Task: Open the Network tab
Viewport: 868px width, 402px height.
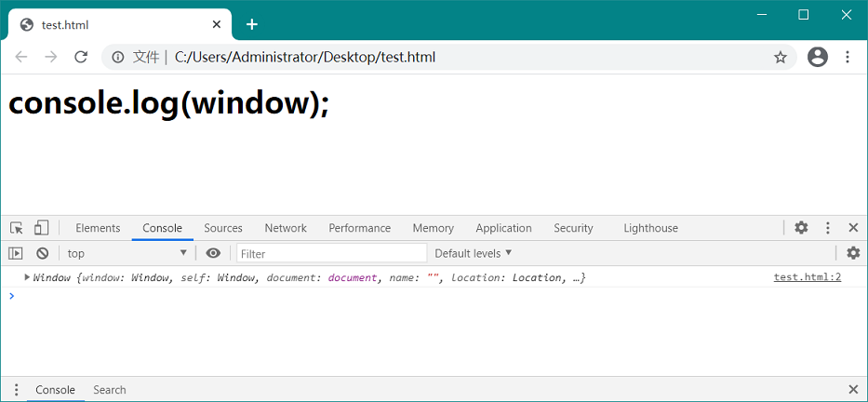Action: (x=286, y=228)
